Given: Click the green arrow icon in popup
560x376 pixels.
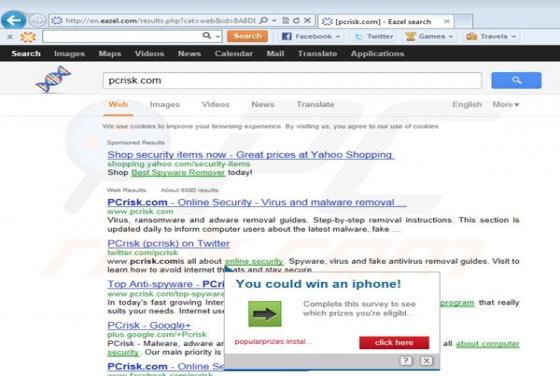Looking at the screenshot, I should pyautogui.click(x=265, y=314).
